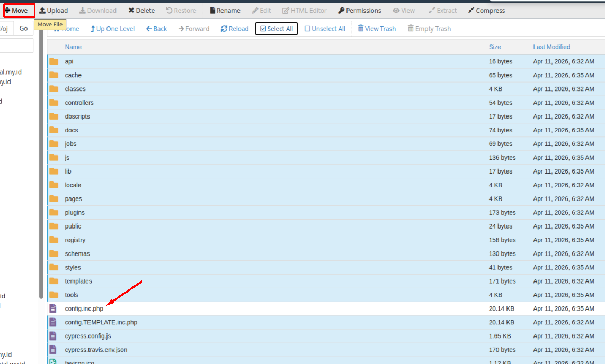Click the cypress.config.js file icon
This screenshot has height=364, width=605.
point(54,336)
